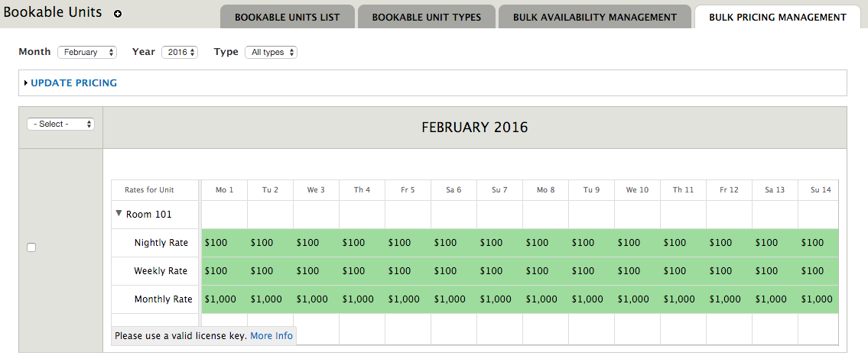868x362 pixels.
Task: Click Weekly Rate $100 cell for Th 4
Action: click(362, 271)
